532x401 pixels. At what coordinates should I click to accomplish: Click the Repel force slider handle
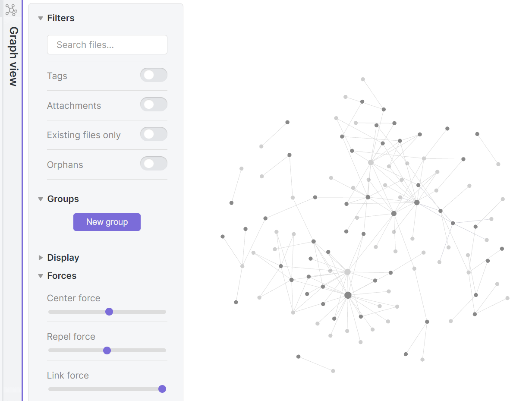pyautogui.click(x=107, y=350)
